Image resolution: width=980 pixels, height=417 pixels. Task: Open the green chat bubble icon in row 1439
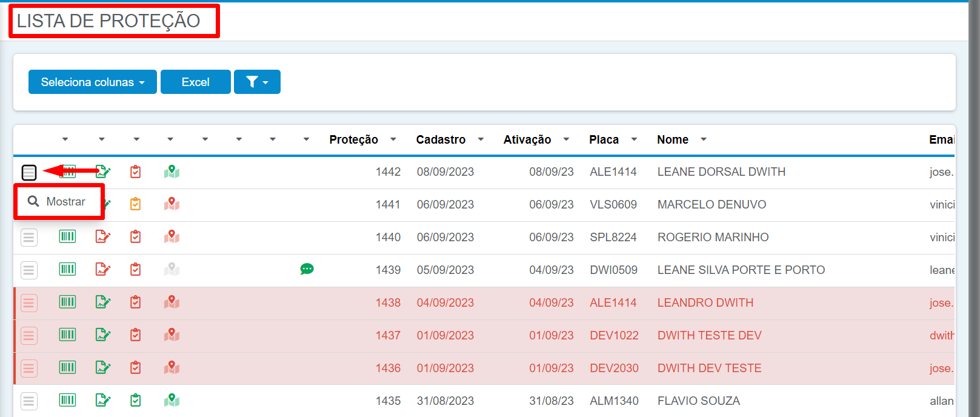click(x=307, y=269)
